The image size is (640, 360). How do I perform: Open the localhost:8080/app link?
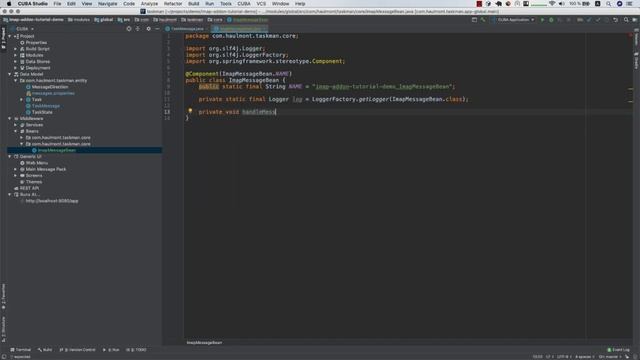52,201
